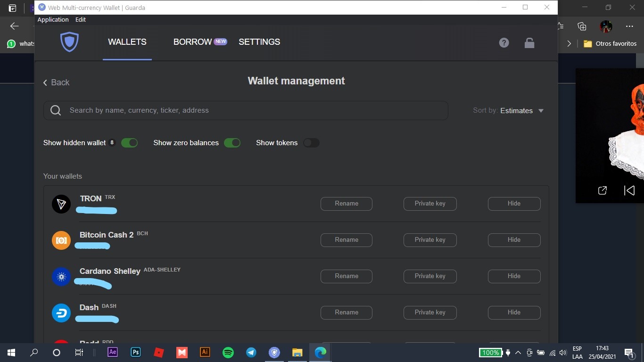
Task: Click the Bitcoin Cash 2 coin icon
Action: (61, 240)
